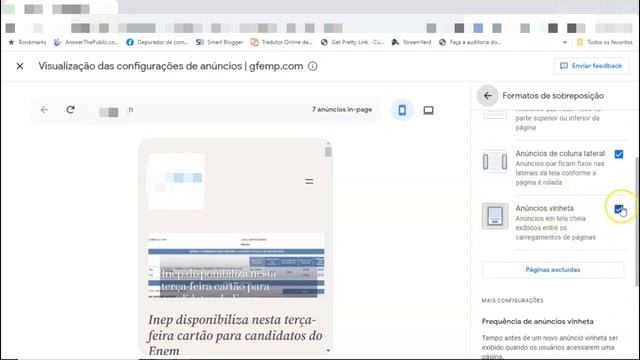Toggle Anúncios vinheta checkbox
The height and width of the screenshot is (360, 640).
coord(619,209)
